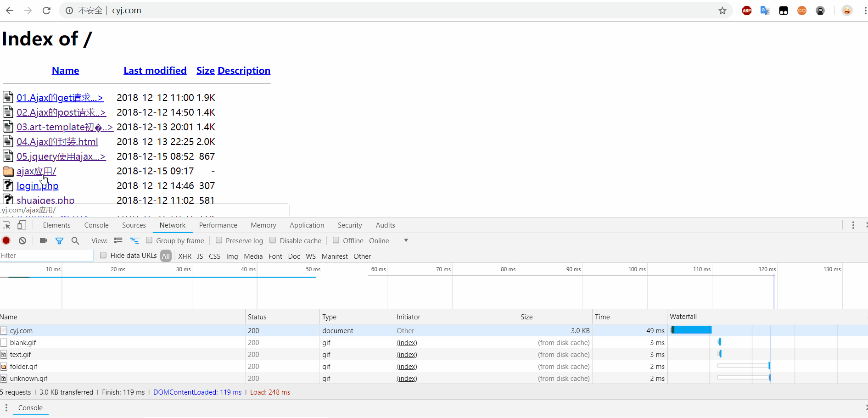Sort the listing by Last modified
The height and width of the screenshot is (418, 868).
click(155, 71)
